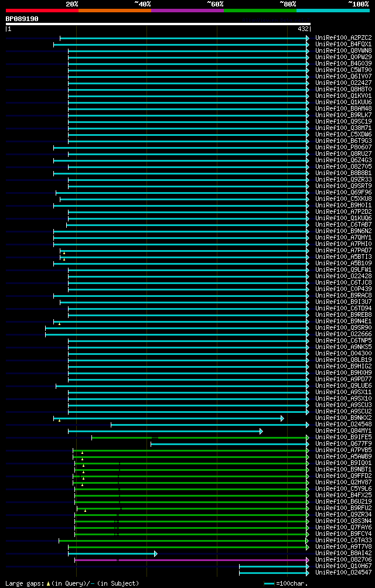Select UniRef100_Q6IVO7 label
The image size is (375, 588).
tap(343, 77)
